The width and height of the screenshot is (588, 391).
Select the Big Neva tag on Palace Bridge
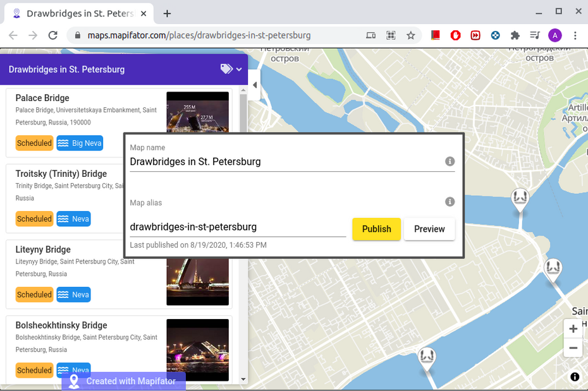(80, 143)
